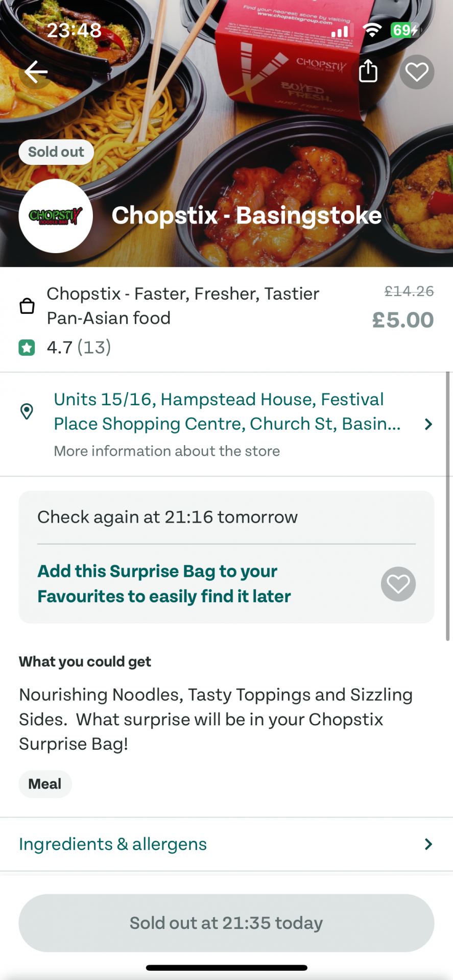Select the Meal category tag
Image resolution: width=453 pixels, height=980 pixels.
[45, 784]
